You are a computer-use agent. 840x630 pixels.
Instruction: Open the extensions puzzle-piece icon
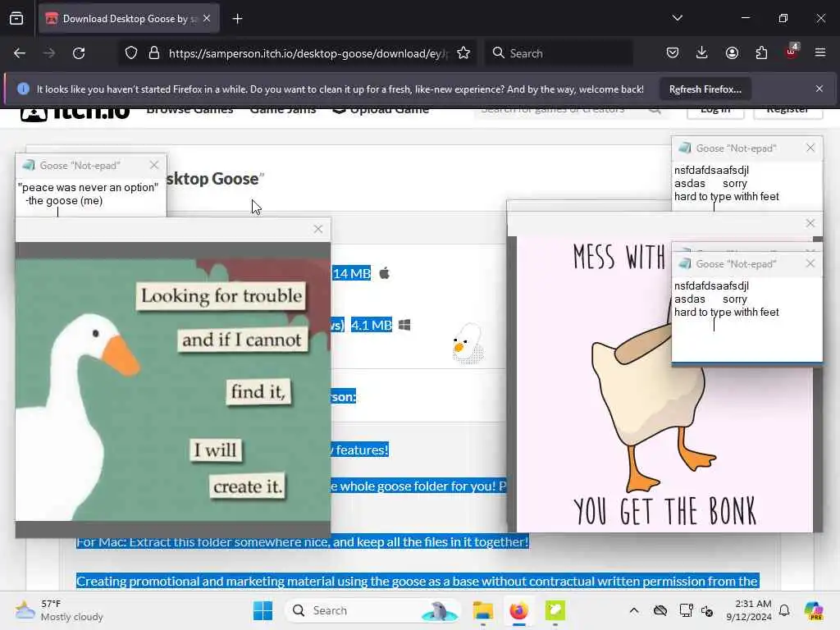point(761,52)
